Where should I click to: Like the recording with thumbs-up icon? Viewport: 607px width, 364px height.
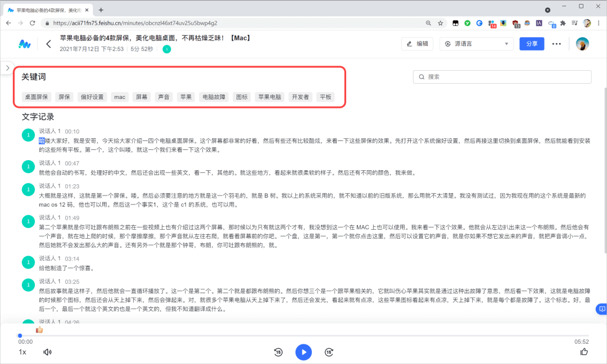(584, 352)
